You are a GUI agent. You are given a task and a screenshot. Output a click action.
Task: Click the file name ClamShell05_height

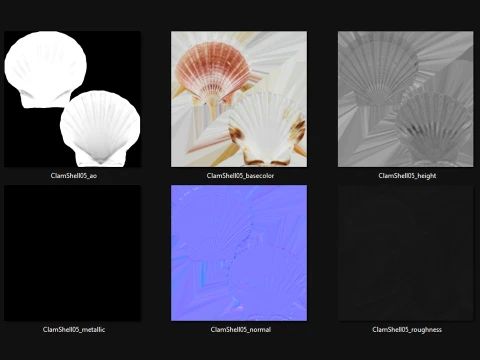(x=407, y=176)
